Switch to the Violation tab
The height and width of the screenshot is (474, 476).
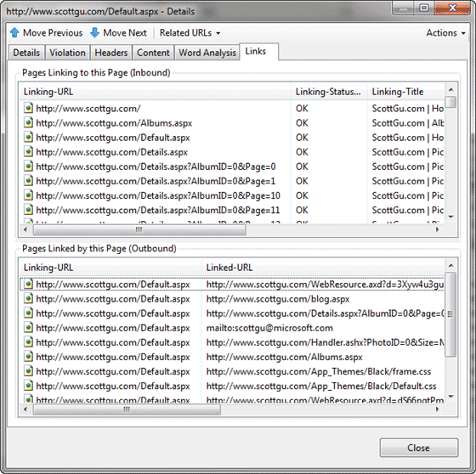[x=67, y=53]
